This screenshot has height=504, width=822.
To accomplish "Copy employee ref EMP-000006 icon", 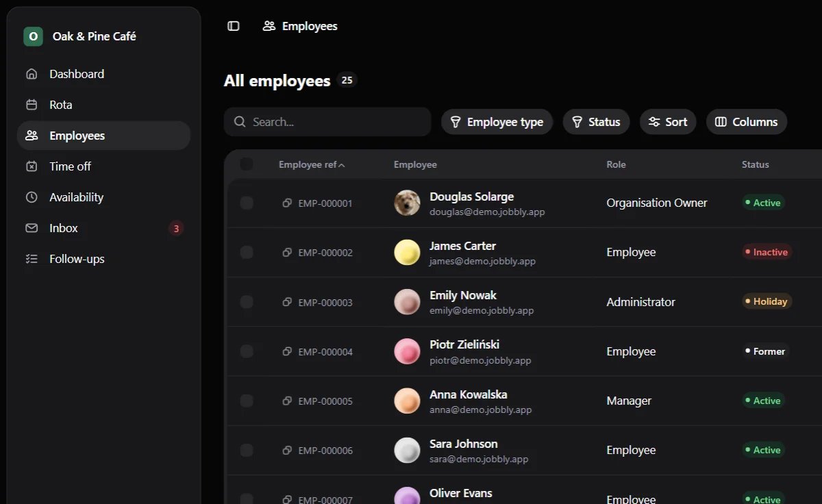I will 287,451.
